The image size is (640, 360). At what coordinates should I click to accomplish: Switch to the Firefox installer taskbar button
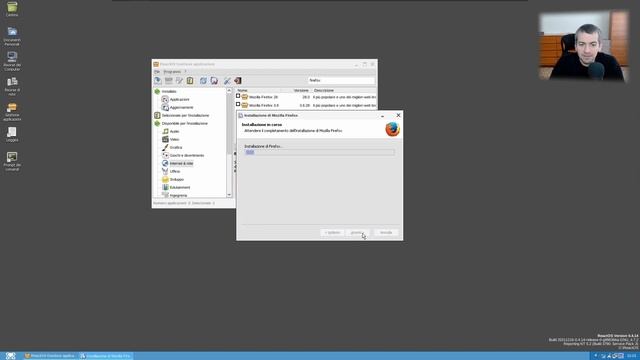click(x=106, y=356)
